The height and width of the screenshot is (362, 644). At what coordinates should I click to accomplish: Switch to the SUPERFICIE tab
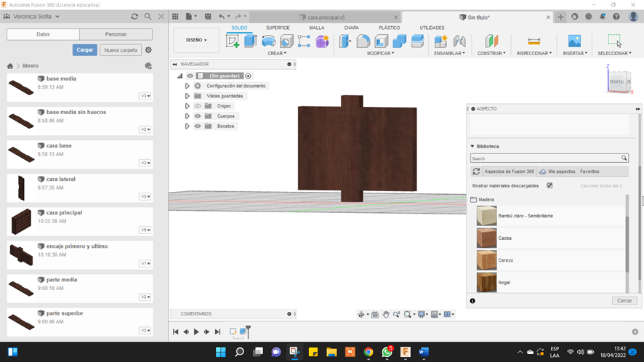[x=278, y=28]
